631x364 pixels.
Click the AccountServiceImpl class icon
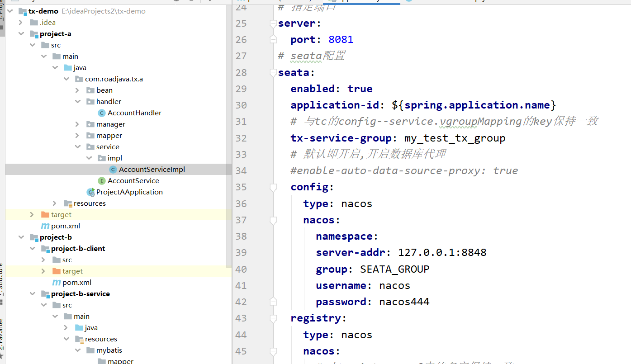[113, 169]
